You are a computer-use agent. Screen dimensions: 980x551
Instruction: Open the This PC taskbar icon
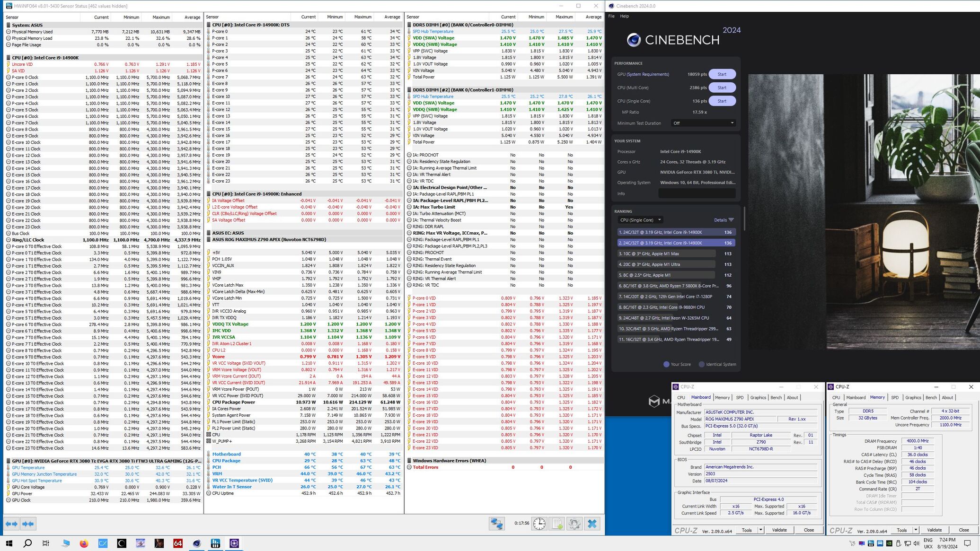point(65,543)
